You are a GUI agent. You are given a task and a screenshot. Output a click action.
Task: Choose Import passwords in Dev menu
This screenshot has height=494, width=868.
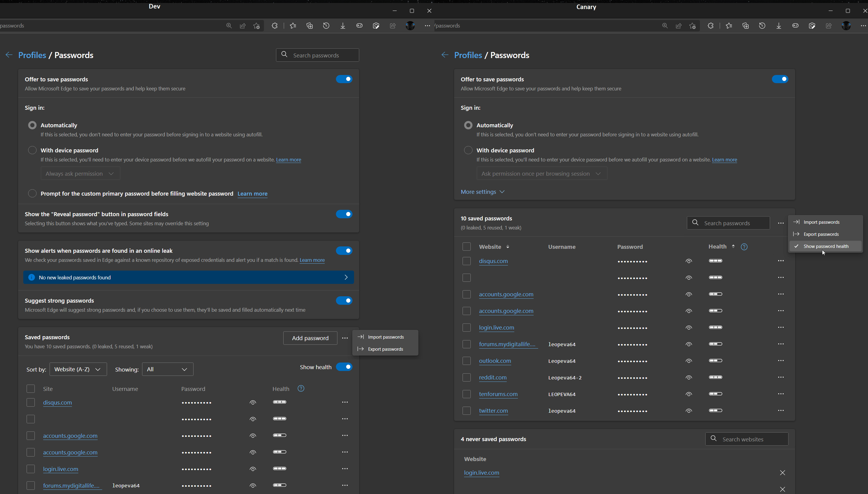click(x=385, y=337)
